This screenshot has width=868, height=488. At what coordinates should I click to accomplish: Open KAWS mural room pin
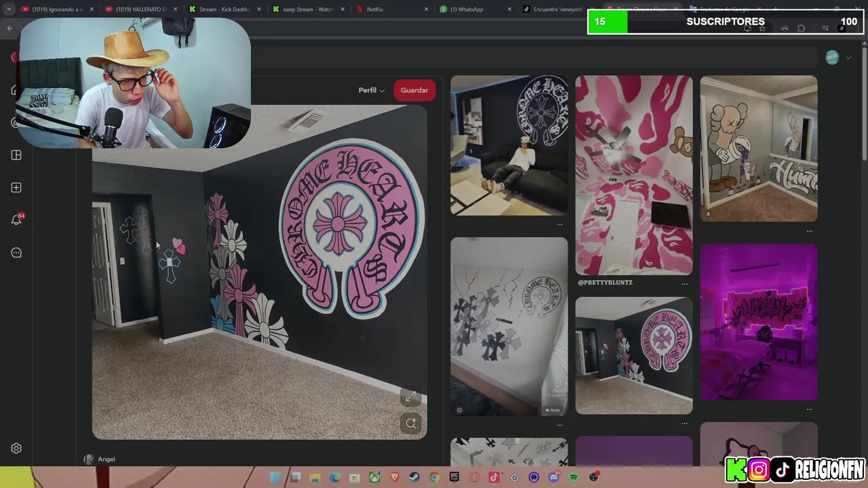coord(759,148)
